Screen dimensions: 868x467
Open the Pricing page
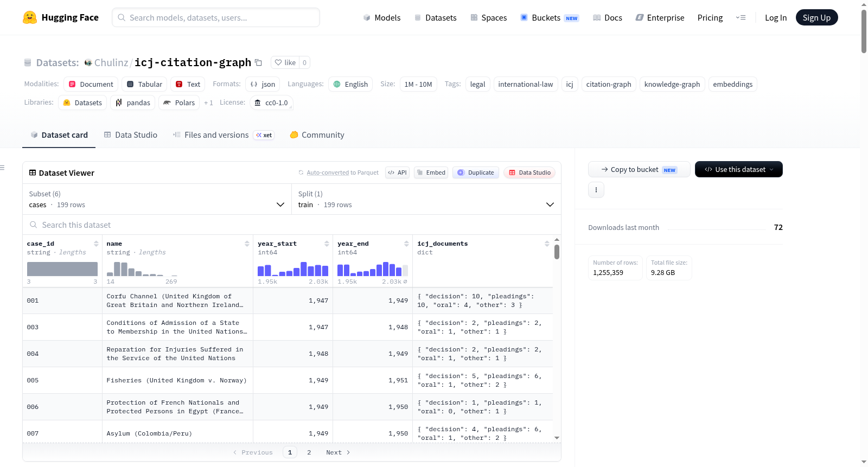pyautogui.click(x=710, y=17)
